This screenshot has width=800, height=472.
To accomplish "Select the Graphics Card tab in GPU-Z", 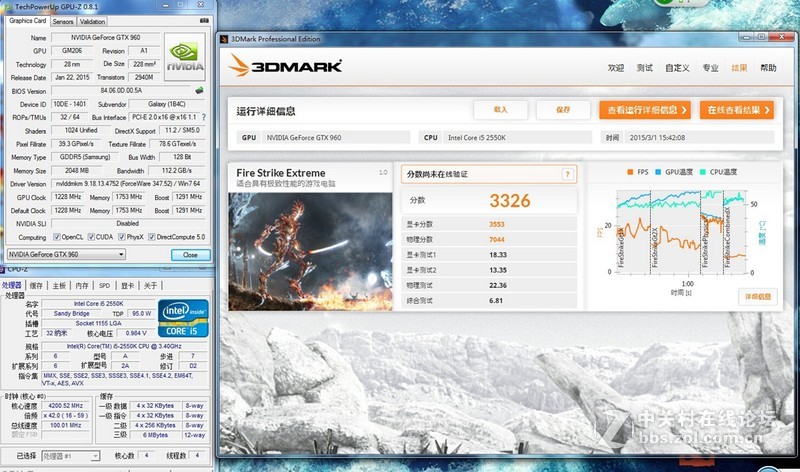I will (x=28, y=21).
